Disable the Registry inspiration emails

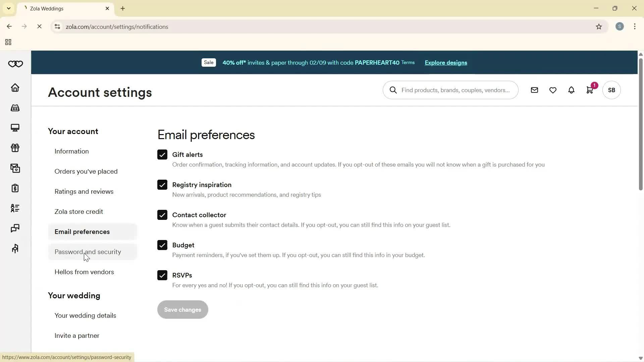pyautogui.click(x=162, y=185)
